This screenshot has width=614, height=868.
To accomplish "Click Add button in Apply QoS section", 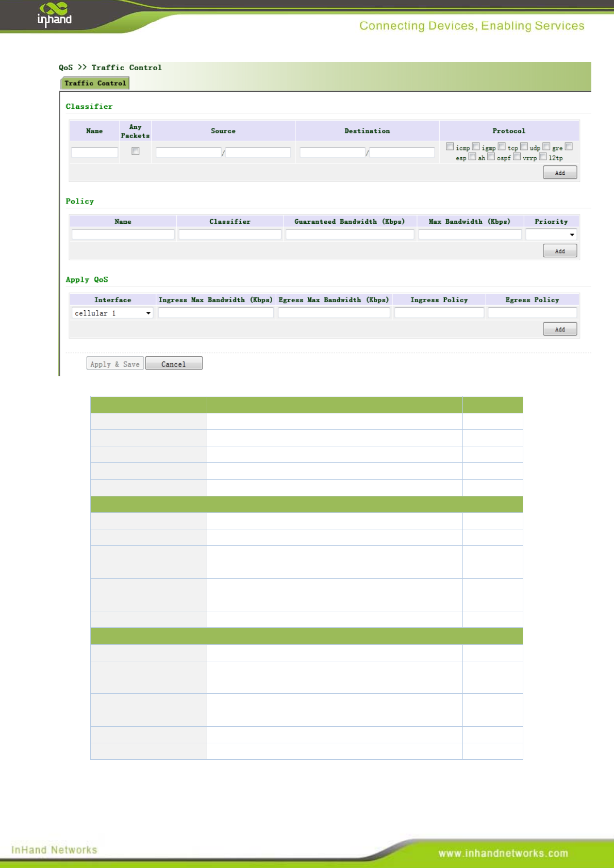I will (560, 329).
